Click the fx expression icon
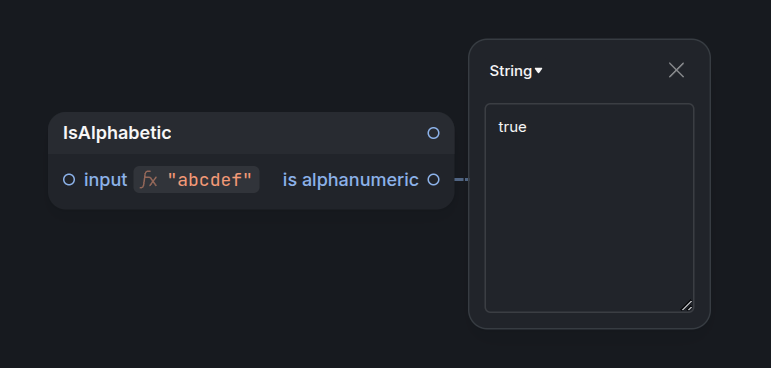The image size is (771, 368). tap(148, 180)
